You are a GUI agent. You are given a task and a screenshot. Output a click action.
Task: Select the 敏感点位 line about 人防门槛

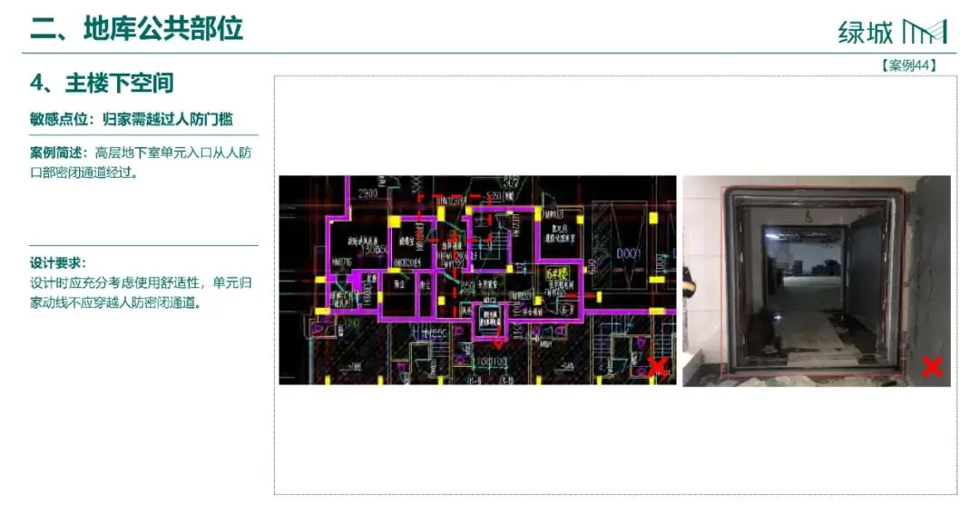coord(132,119)
